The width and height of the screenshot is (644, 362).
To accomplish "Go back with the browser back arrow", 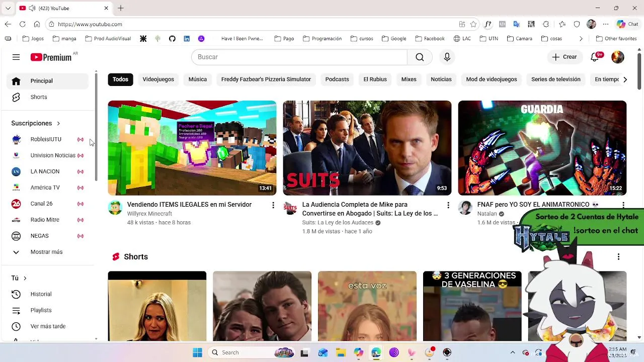I will coord(8,24).
